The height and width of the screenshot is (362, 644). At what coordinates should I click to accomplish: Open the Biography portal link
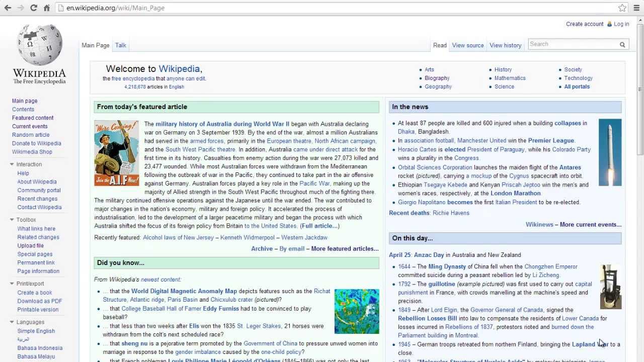click(x=437, y=78)
